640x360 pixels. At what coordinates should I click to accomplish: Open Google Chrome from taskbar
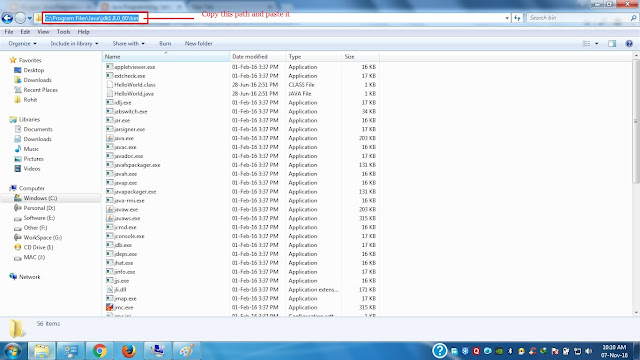(99, 351)
